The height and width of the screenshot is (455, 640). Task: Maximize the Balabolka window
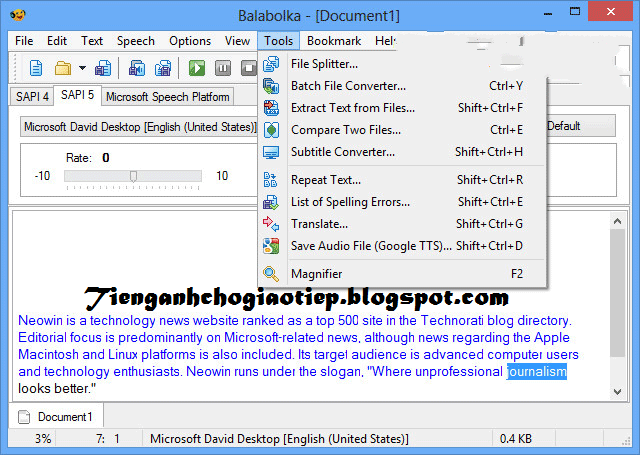(x=575, y=12)
